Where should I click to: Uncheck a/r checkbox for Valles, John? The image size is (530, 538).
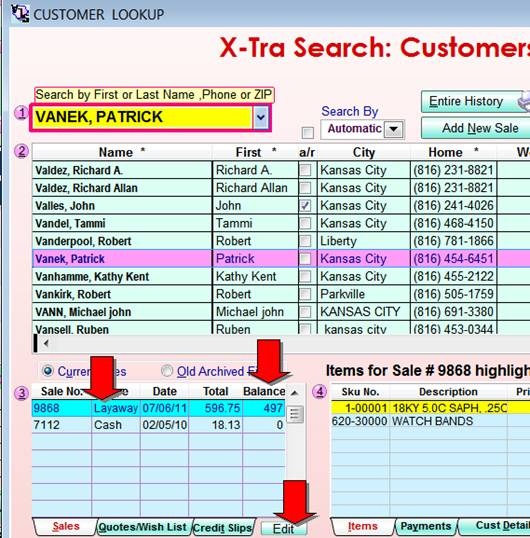[305, 206]
